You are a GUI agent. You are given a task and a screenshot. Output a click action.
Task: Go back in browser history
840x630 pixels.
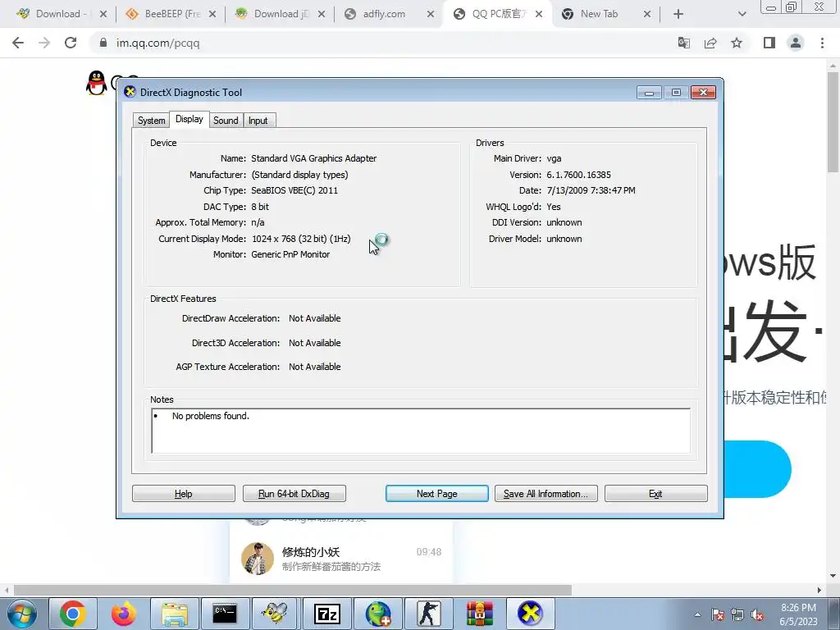pos(18,43)
